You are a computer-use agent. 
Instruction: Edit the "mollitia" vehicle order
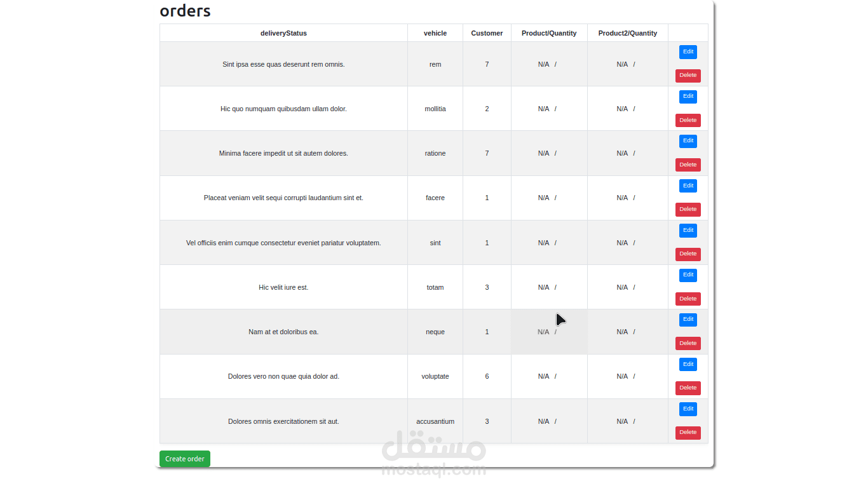tap(688, 96)
